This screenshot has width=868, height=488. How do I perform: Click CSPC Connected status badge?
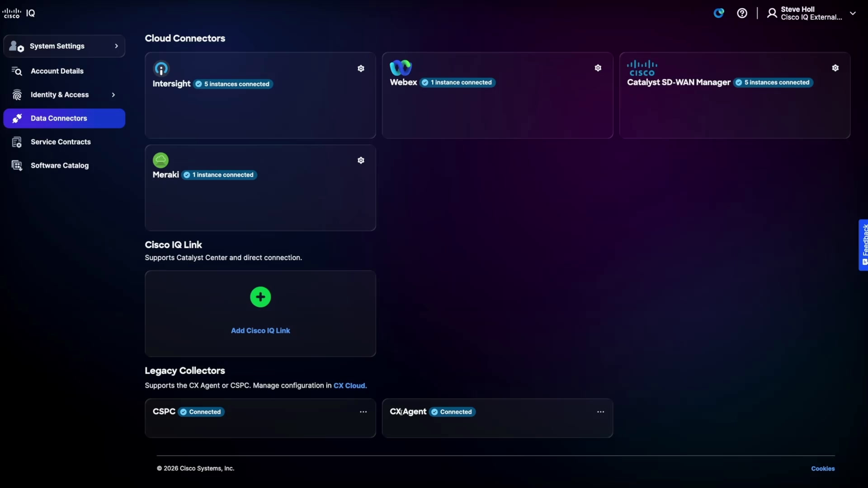click(201, 412)
